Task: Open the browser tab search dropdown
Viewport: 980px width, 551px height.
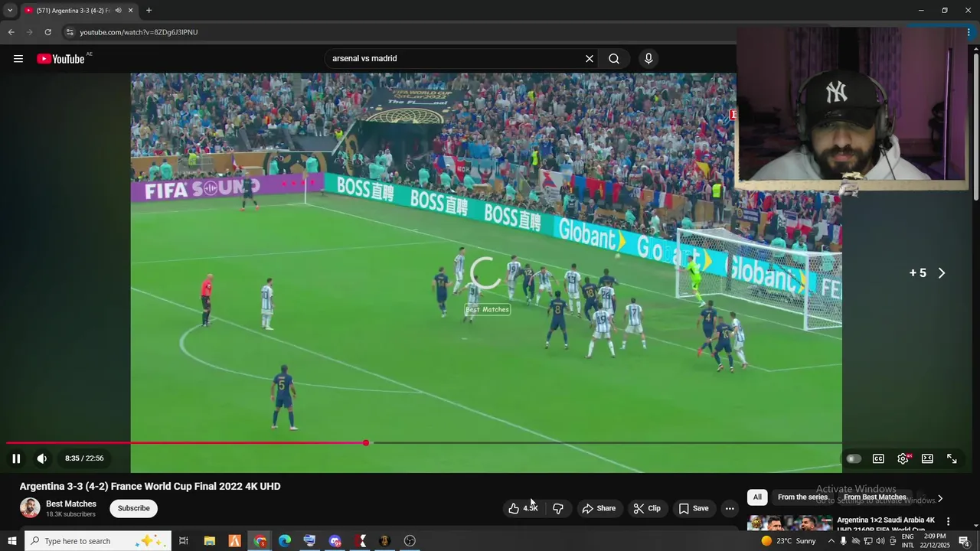Action: pyautogui.click(x=10, y=11)
